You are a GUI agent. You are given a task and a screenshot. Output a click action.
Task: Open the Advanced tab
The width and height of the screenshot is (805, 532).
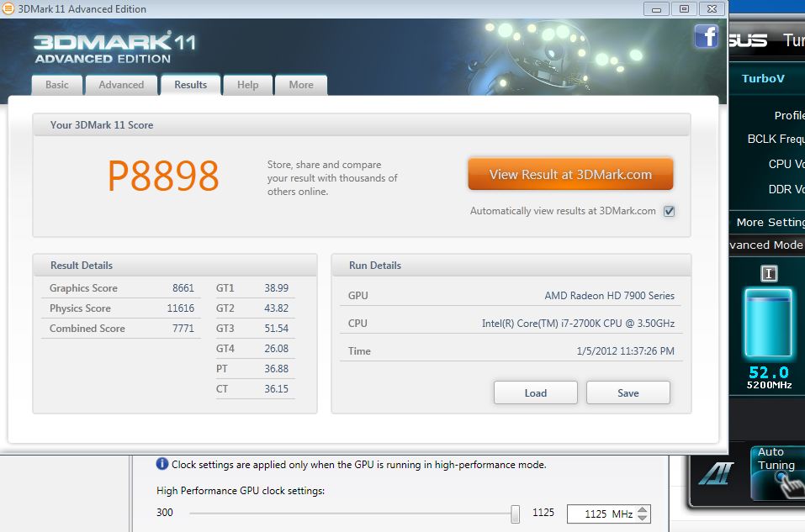[122, 85]
